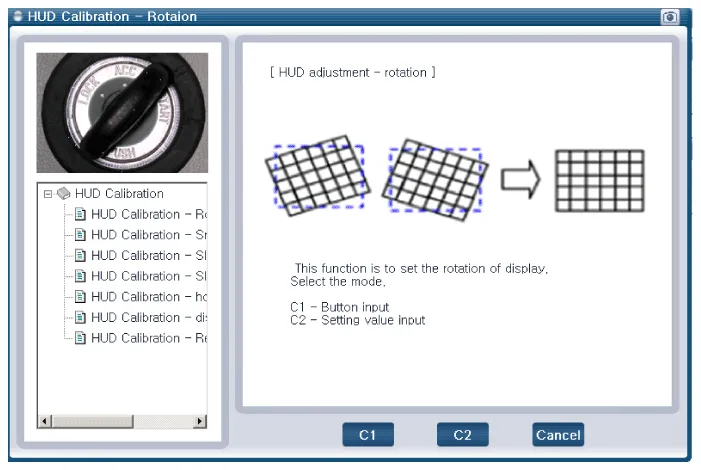Screen dimensions: 701x470
Task: Collapse the HUD Calibration tree root
Action: 47,194
